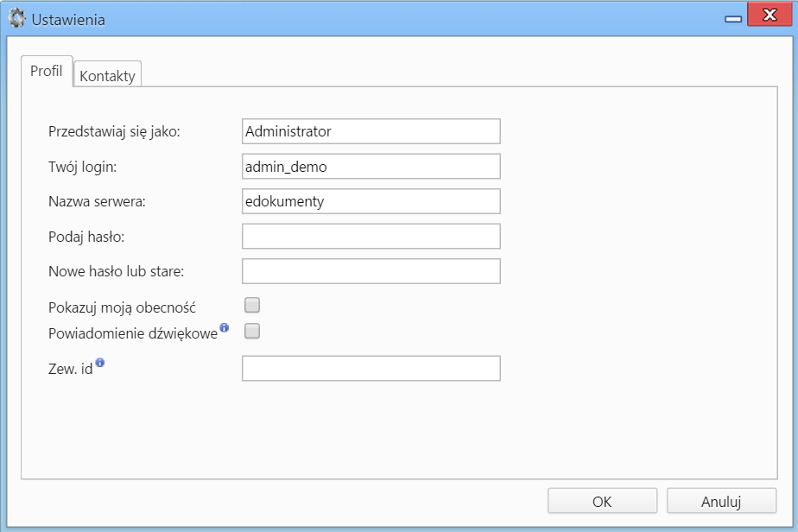The width and height of the screenshot is (798, 532).
Task: Click the Podaj hasło password field
Action: click(x=371, y=237)
